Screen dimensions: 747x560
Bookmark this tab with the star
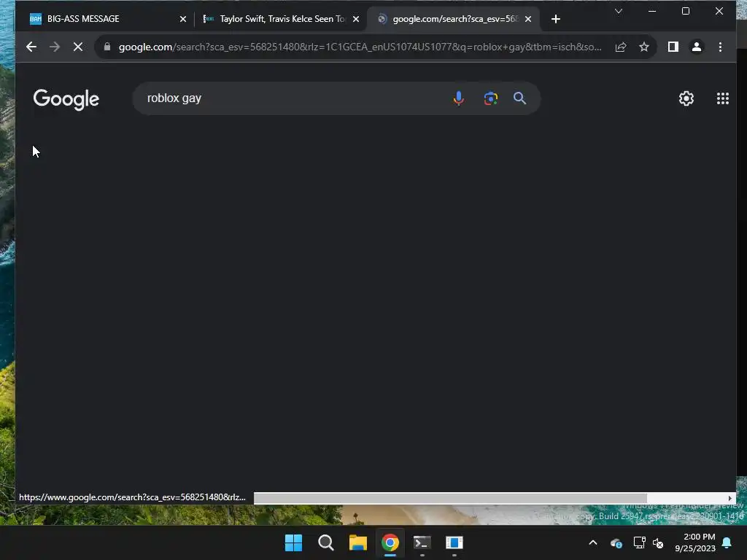(644, 47)
